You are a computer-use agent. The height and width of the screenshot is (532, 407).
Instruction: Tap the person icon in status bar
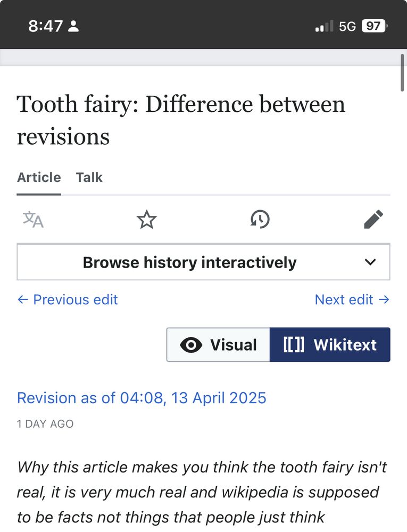coord(74,27)
